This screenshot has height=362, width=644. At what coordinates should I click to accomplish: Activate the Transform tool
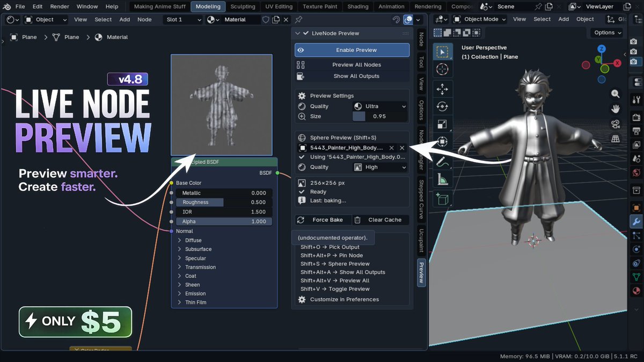click(x=442, y=142)
